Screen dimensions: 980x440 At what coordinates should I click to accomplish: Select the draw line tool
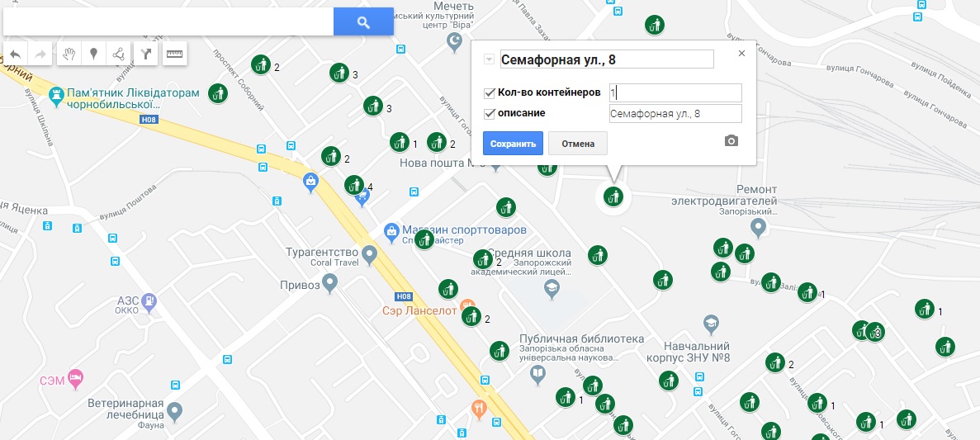pos(119,54)
